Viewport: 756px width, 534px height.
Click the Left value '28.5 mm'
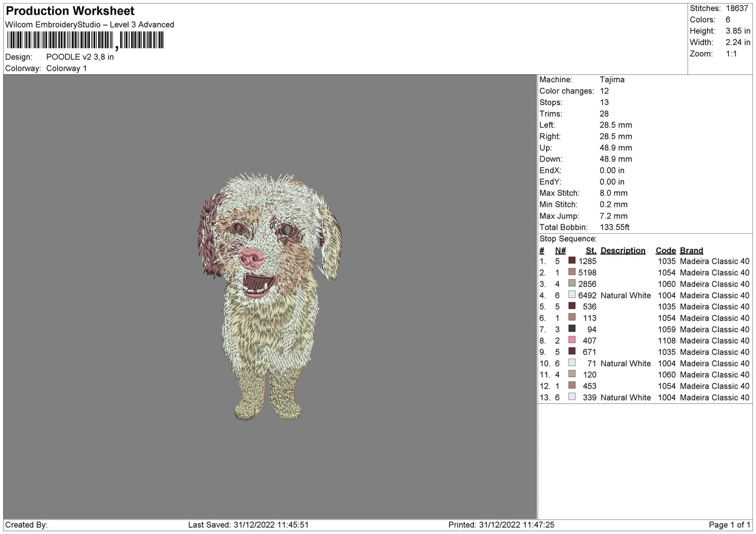pos(616,125)
